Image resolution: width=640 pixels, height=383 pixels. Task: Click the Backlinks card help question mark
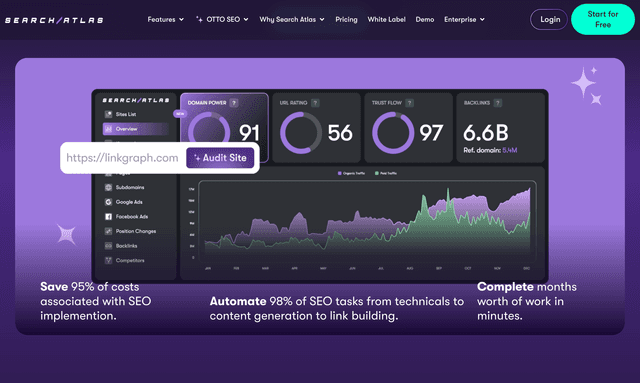click(x=497, y=103)
